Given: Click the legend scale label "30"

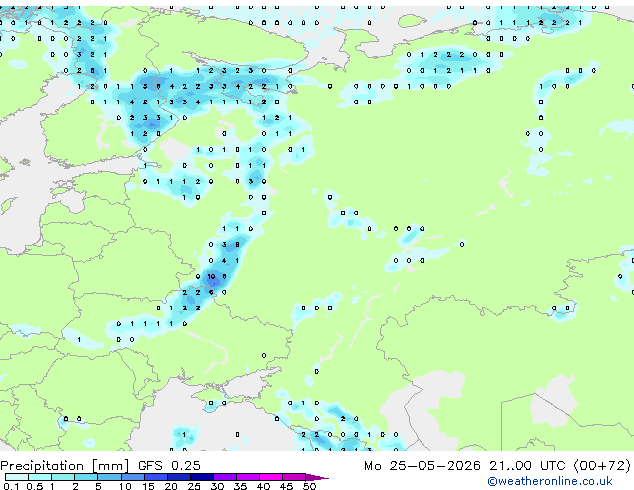Looking at the screenshot, I should 217,486.
